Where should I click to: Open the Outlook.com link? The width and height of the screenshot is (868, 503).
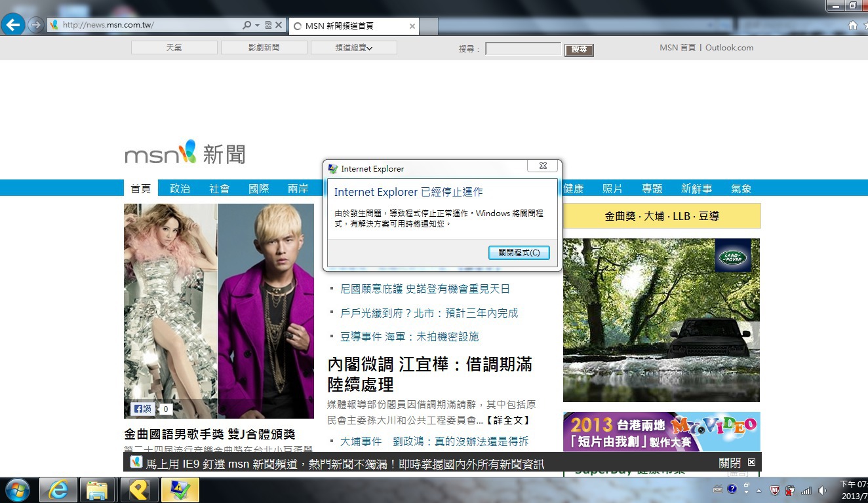click(x=729, y=48)
